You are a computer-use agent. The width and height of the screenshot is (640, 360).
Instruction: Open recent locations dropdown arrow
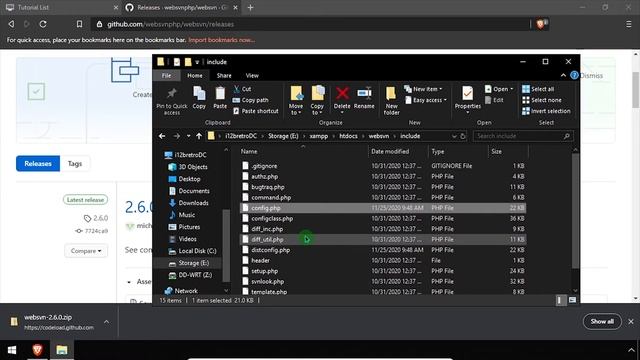tap(188, 136)
